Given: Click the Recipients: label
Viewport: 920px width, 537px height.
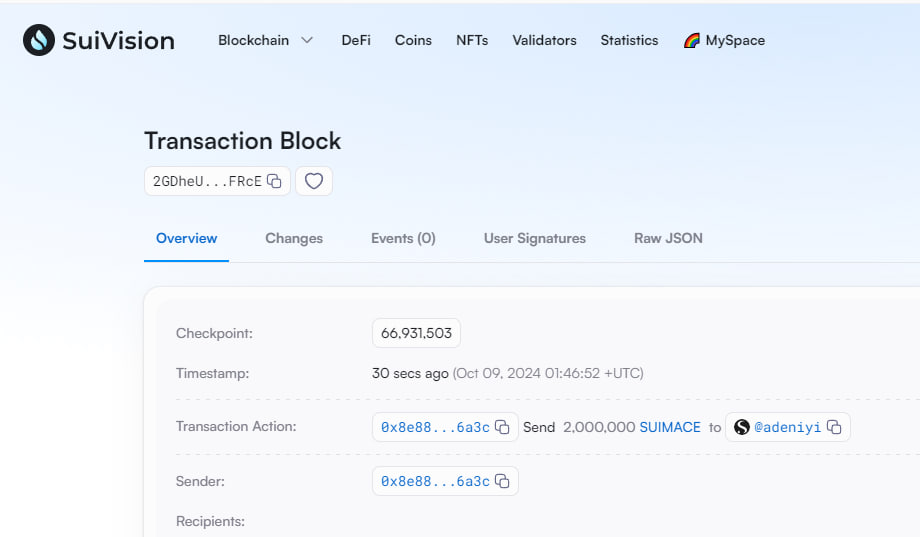Looking at the screenshot, I should pyautogui.click(x=210, y=521).
